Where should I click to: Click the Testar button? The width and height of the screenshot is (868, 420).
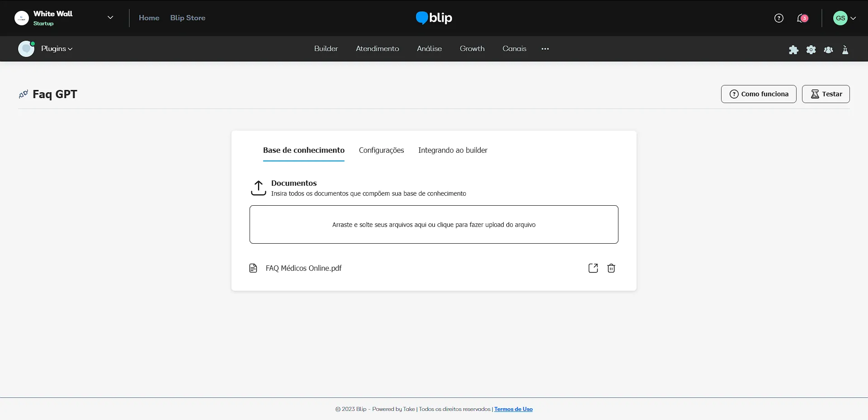pos(826,94)
